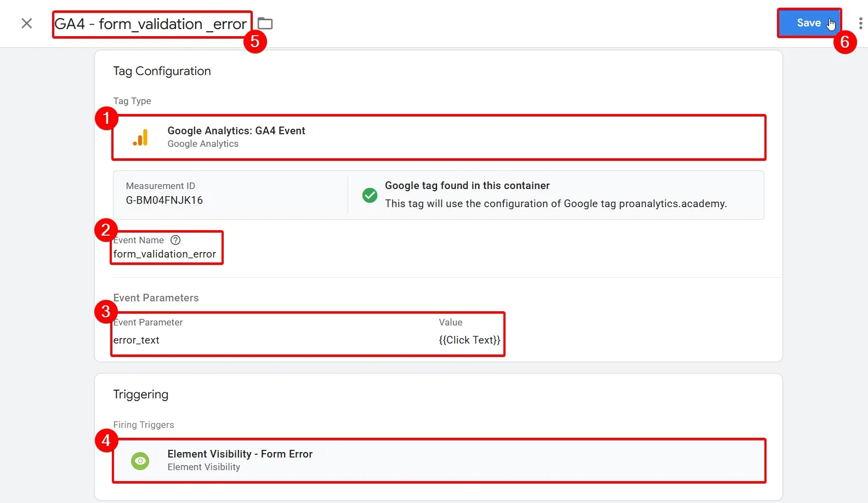This screenshot has height=503, width=868.
Task: Click the error_text event parameter
Action: point(136,340)
